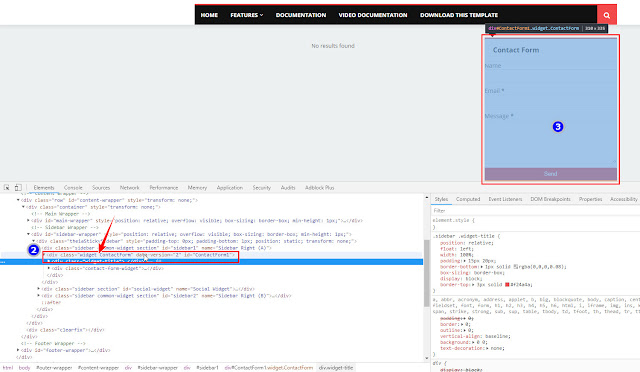Select the Styles sidebar tab

[441, 199]
